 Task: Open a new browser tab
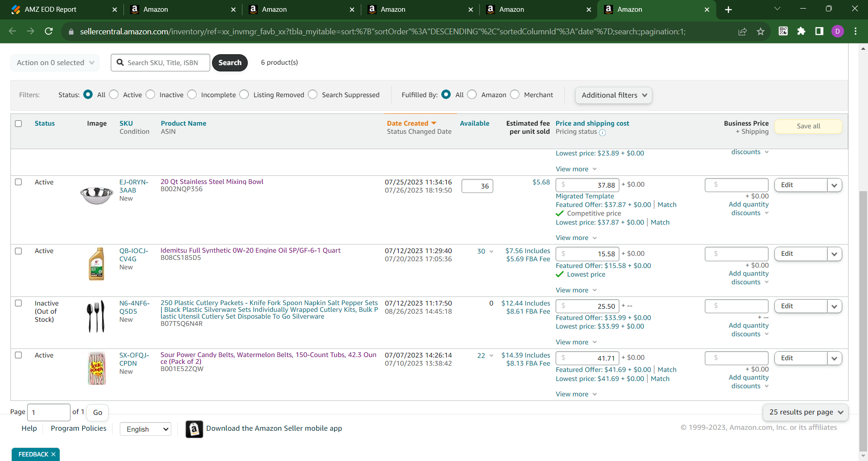[x=728, y=9]
